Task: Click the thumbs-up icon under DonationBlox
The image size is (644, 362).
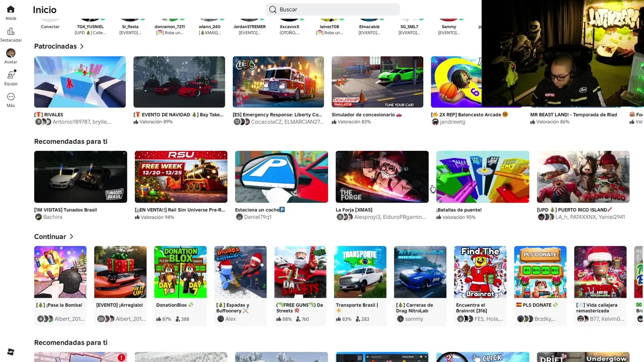Action: click(x=158, y=319)
